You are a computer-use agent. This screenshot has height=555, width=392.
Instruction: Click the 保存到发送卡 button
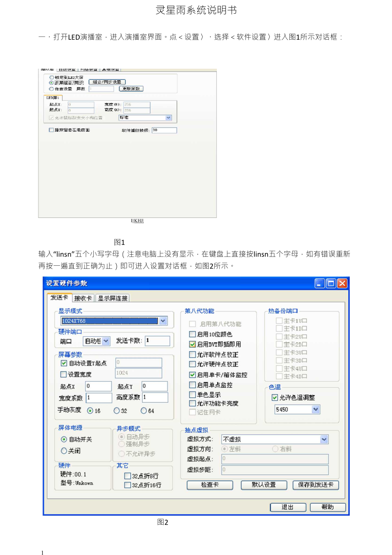[x=316, y=485]
